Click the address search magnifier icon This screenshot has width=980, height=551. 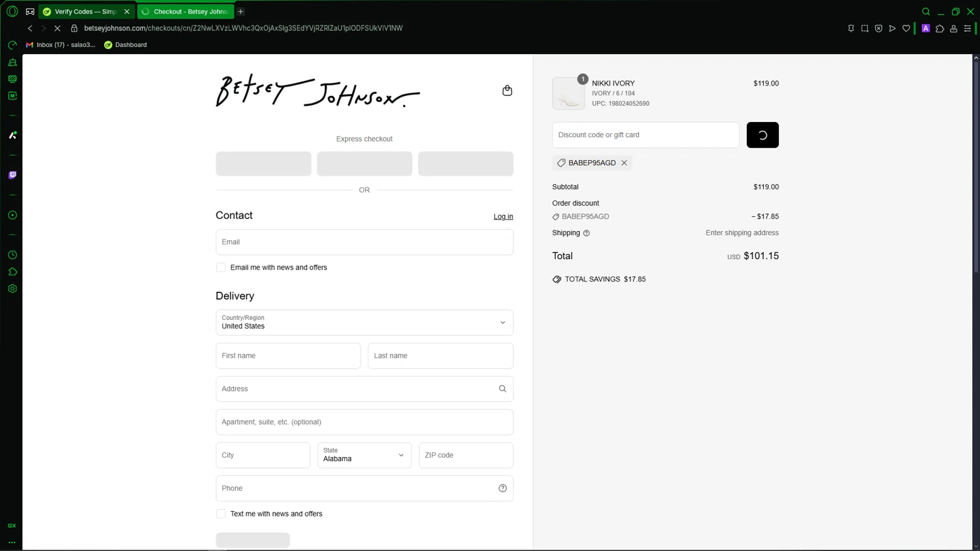502,389
